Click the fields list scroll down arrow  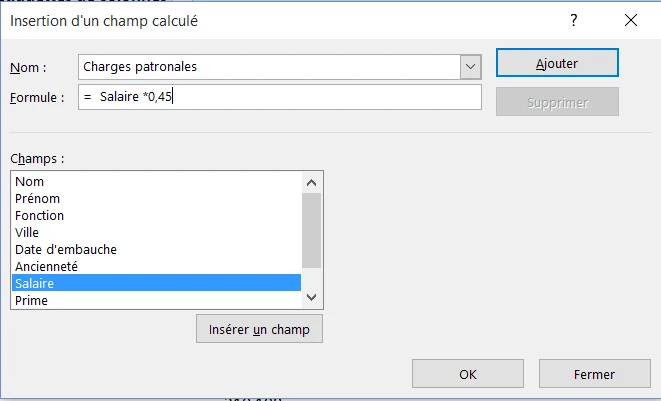[312, 297]
